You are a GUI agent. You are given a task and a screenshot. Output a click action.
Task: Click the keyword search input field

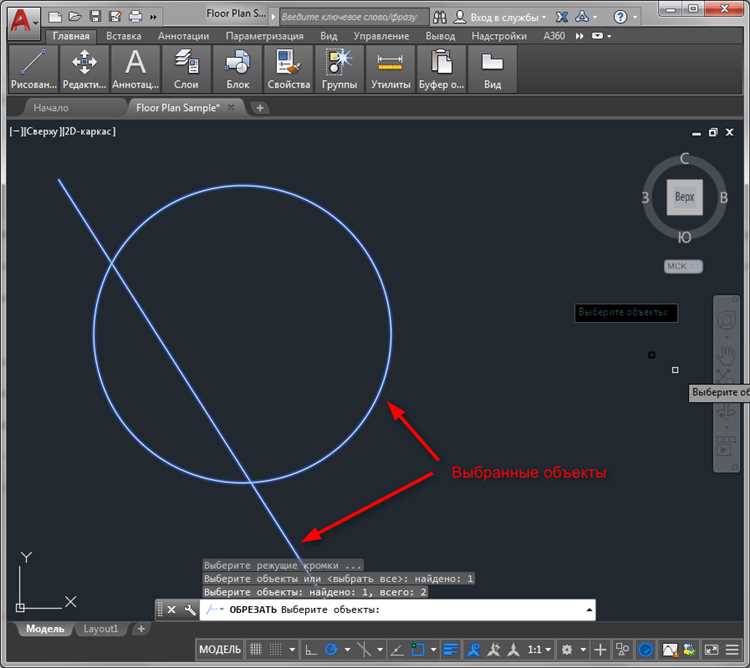[x=352, y=18]
